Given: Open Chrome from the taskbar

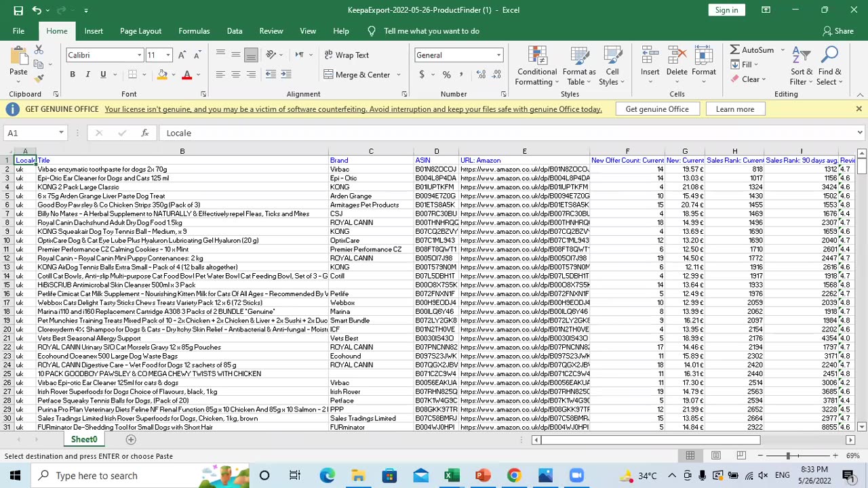Looking at the screenshot, I should click(514, 476).
